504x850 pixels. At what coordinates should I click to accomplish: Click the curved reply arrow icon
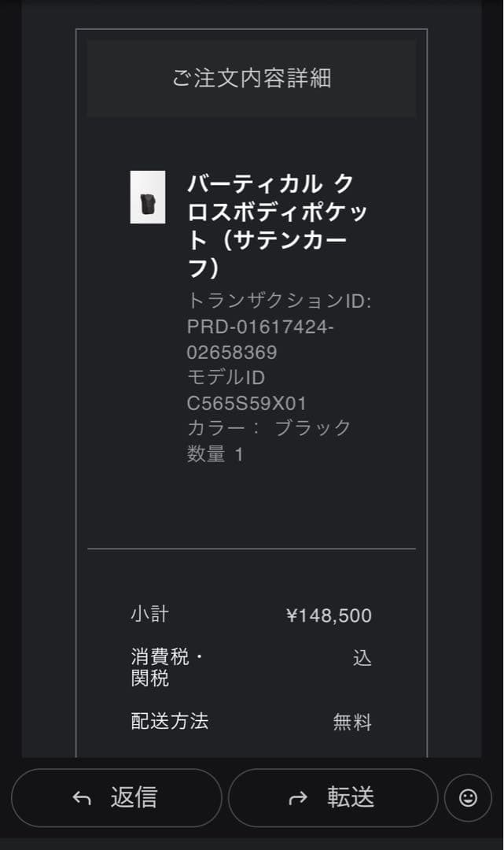tap(82, 798)
